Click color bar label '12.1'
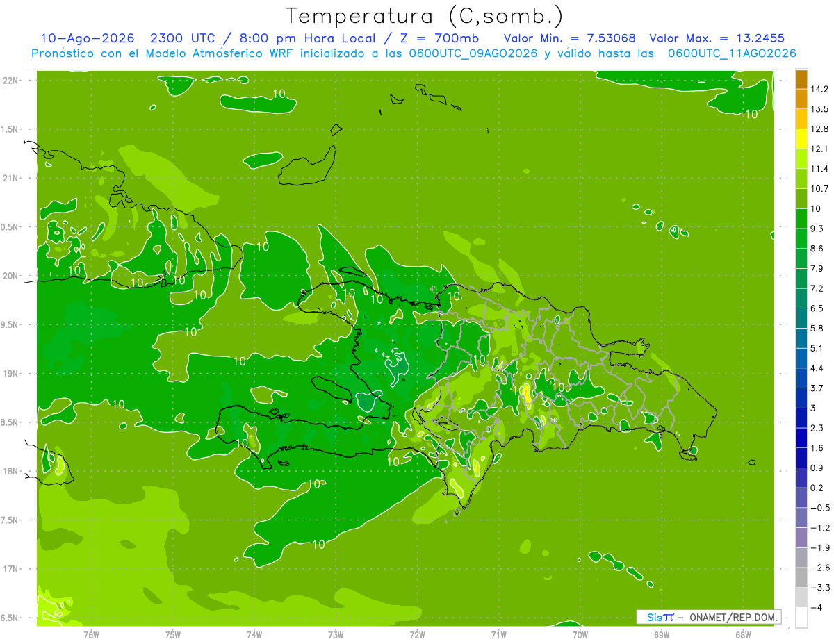Image resolution: width=834 pixels, height=644 pixels. point(819,149)
